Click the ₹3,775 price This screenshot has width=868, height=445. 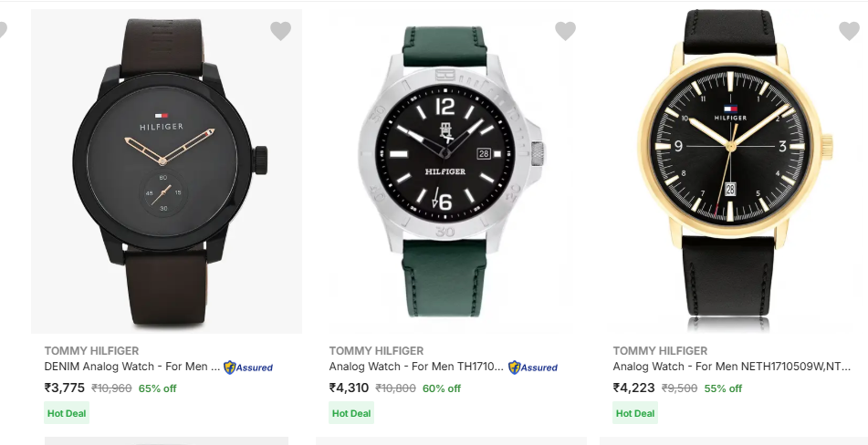point(65,388)
